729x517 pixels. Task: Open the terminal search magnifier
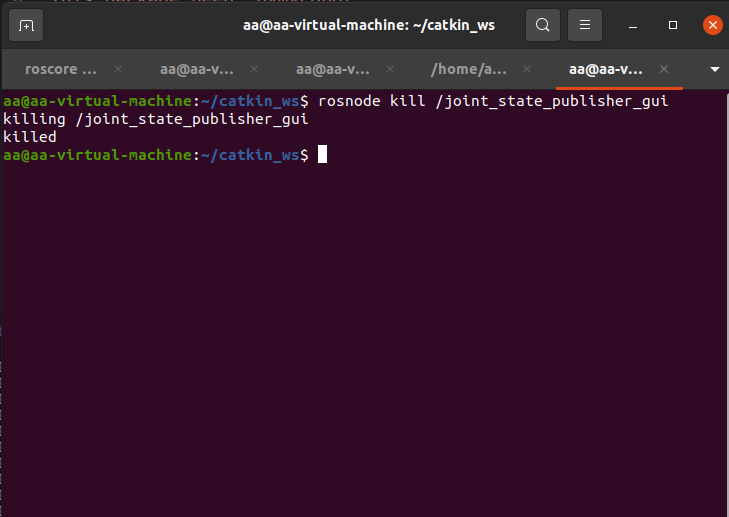[x=543, y=25]
